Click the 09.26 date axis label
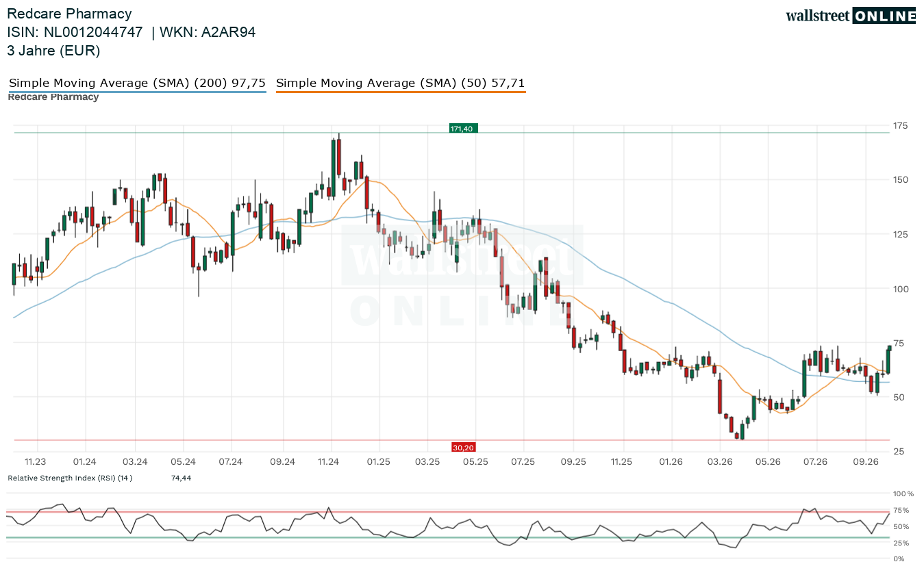This screenshot has width=924, height=577. (866, 462)
